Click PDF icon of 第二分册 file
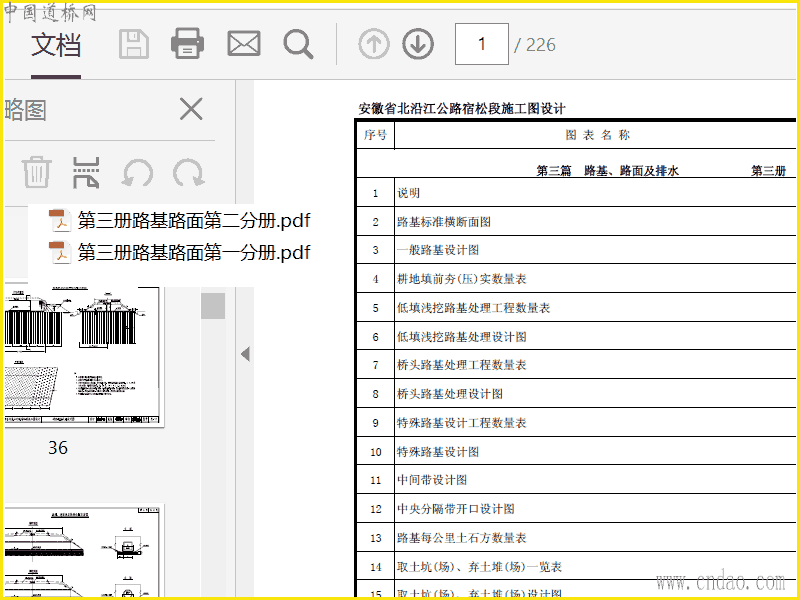This screenshot has height=600, width=800. (60, 221)
